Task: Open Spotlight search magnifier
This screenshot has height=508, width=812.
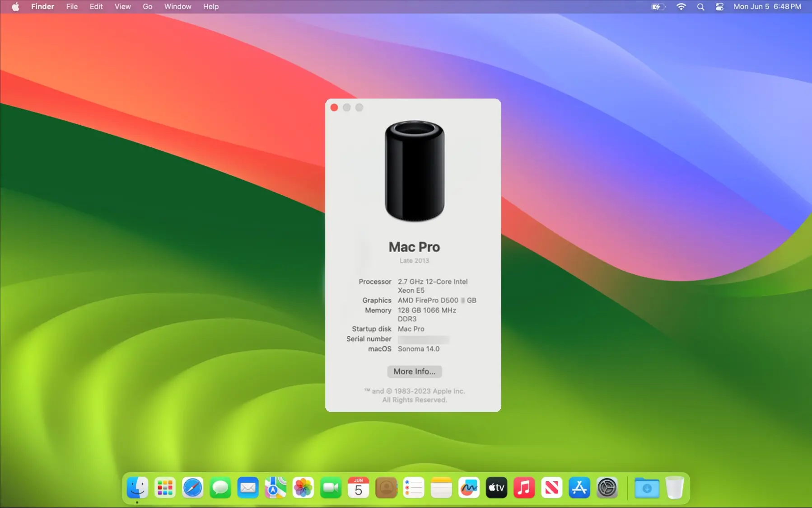Action: (700, 7)
